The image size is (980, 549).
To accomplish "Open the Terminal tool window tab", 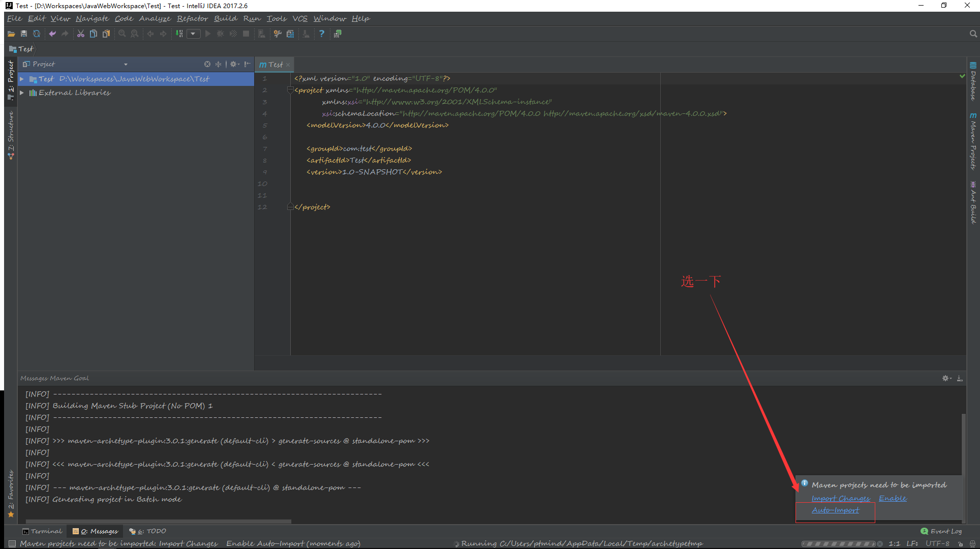I will [x=42, y=531].
